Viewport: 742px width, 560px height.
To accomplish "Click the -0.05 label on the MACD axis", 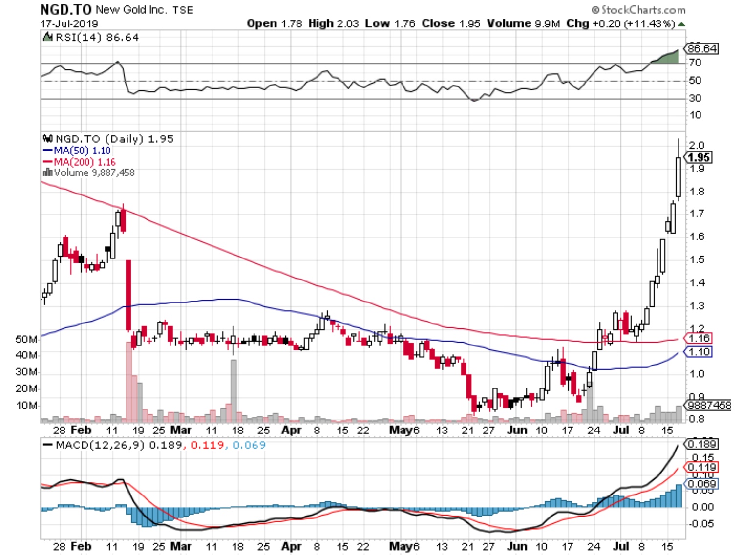I will pos(701,524).
